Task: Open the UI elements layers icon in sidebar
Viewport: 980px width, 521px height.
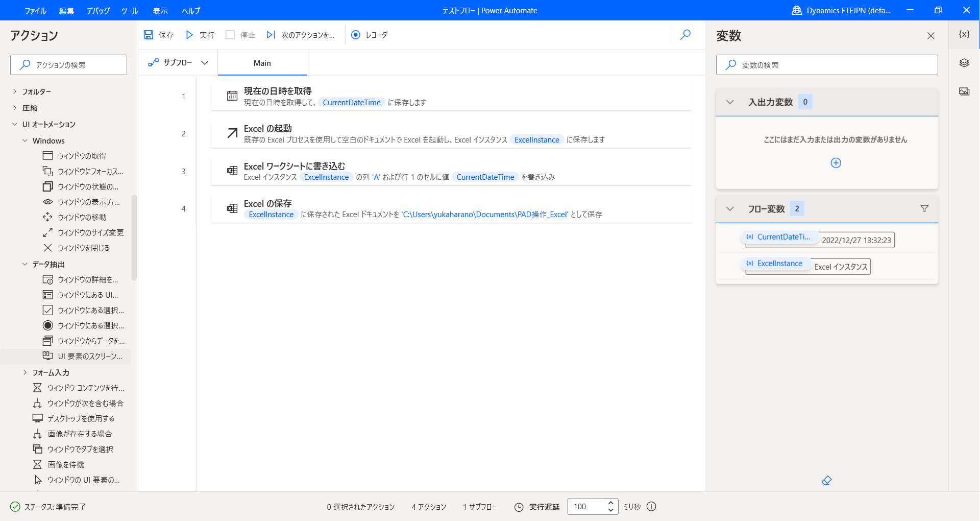Action: [x=964, y=63]
